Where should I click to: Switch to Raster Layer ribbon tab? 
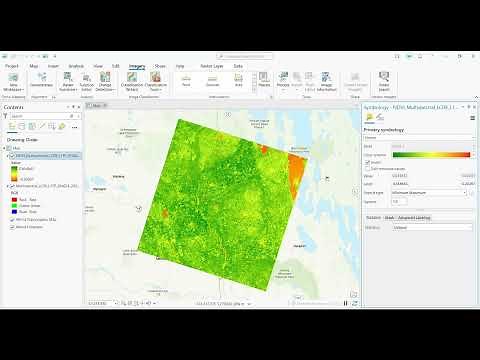coord(212,66)
